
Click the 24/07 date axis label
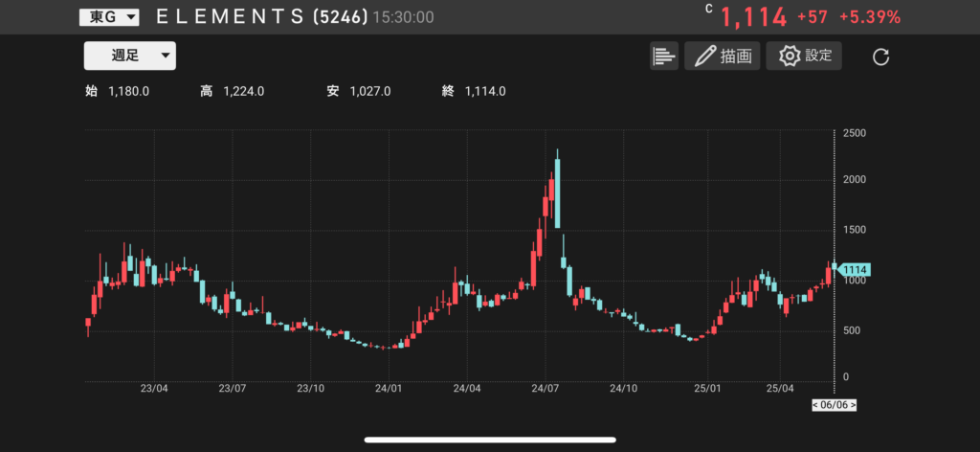coord(545,388)
